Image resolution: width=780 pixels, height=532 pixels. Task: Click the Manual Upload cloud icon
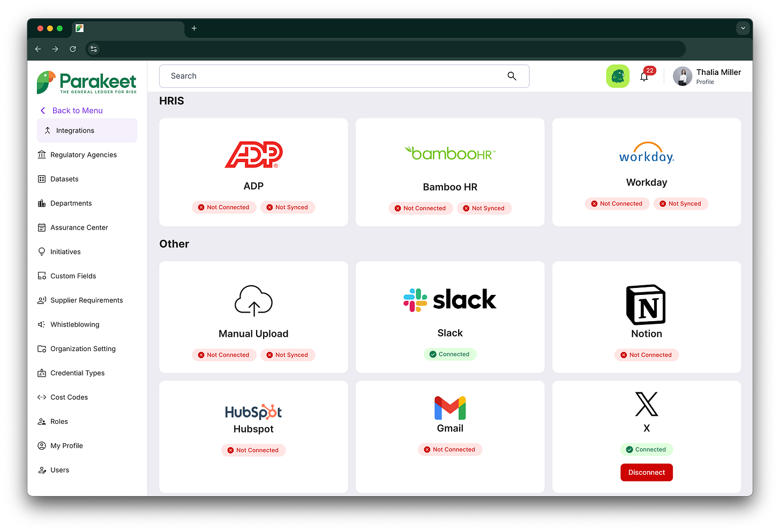(253, 300)
